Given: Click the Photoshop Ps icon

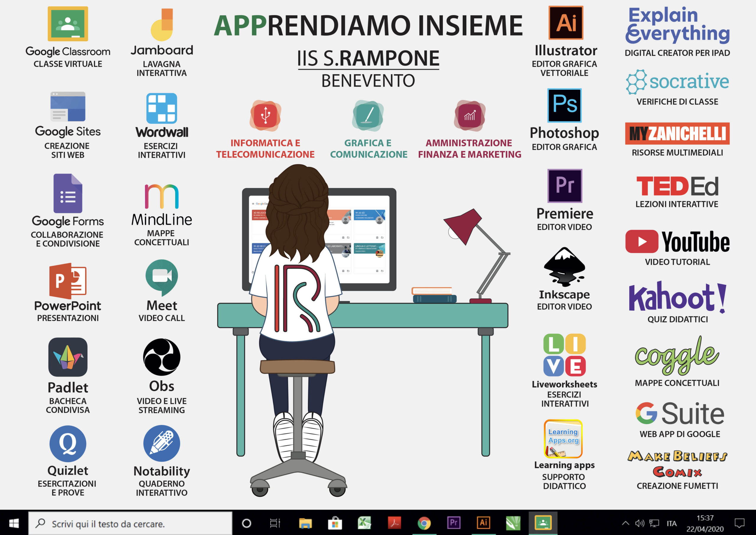Looking at the screenshot, I should tap(564, 105).
